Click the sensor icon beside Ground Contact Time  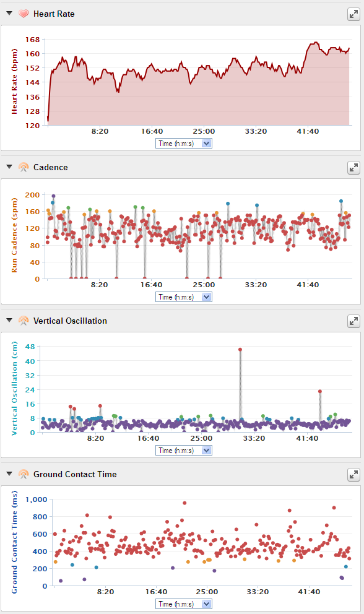[x=24, y=474]
